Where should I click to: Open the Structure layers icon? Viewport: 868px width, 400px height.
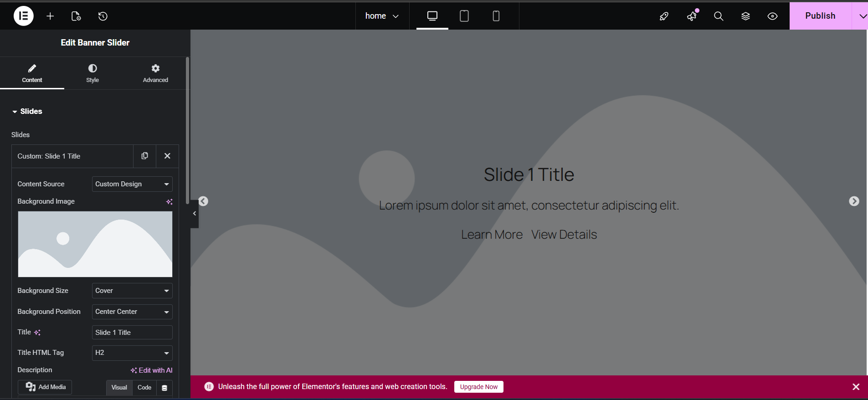click(x=745, y=16)
